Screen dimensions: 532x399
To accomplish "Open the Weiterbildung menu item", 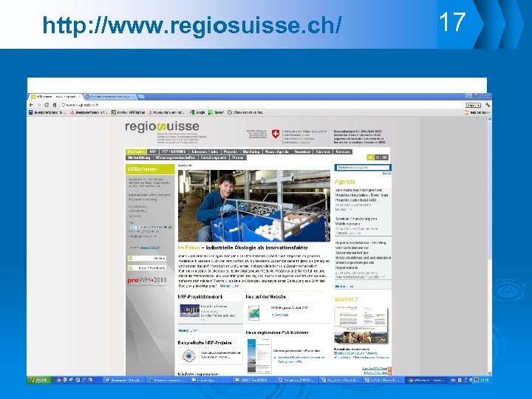I will pos(139,158).
